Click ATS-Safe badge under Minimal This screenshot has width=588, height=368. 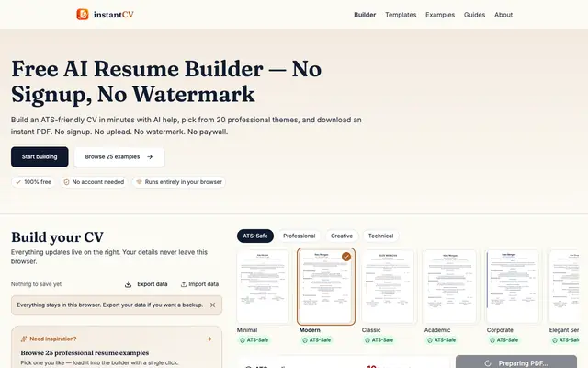[254, 340]
